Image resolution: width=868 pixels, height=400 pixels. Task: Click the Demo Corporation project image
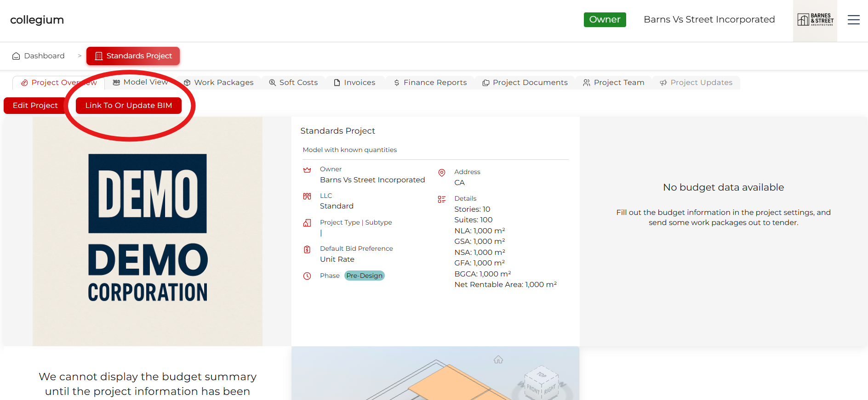click(x=148, y=231)
